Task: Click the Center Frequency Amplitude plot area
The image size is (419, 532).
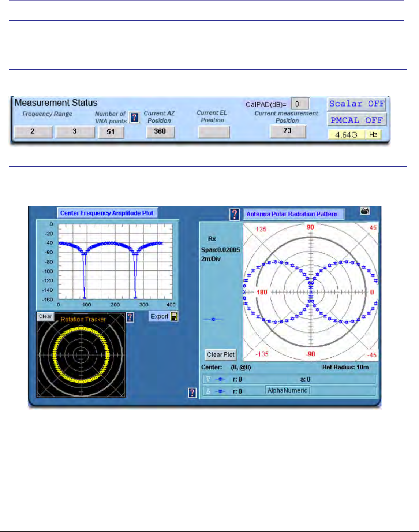Action: tap(115, 262)
